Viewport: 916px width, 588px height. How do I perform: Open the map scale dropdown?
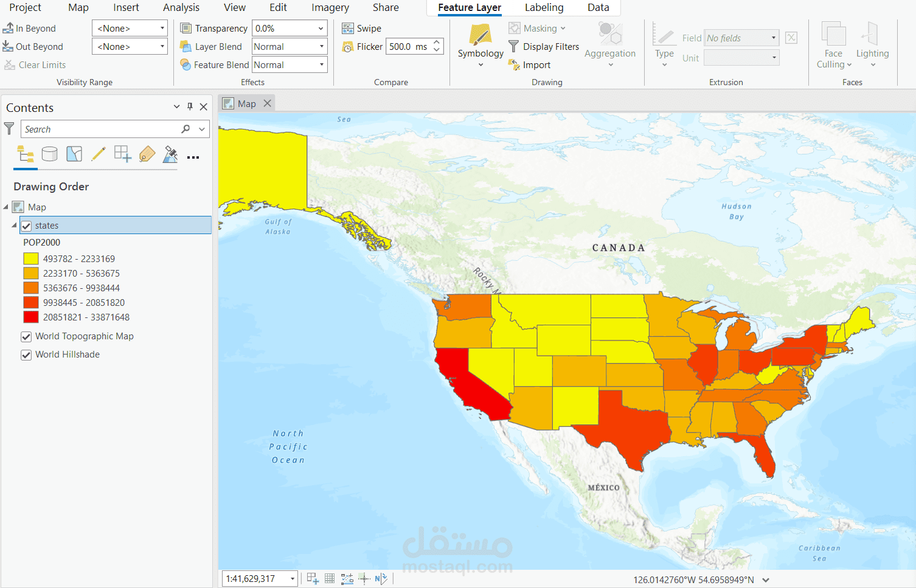click(293, 579)
